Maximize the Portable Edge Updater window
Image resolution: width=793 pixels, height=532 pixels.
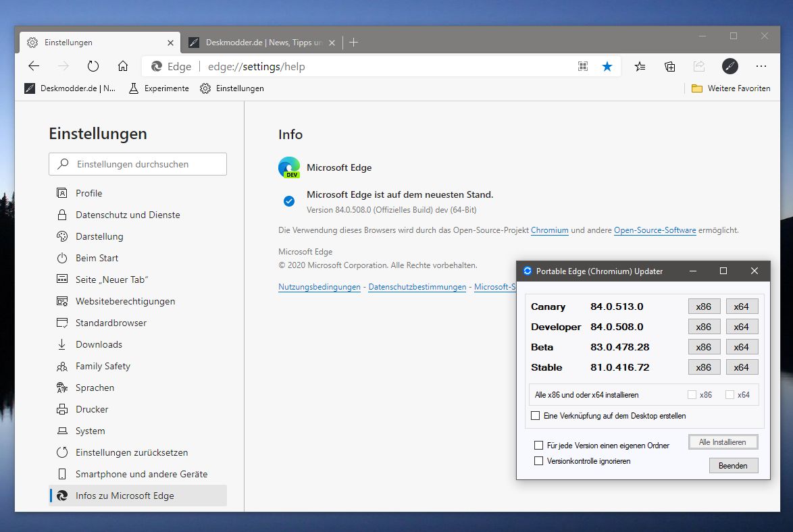tap(723, 271)
